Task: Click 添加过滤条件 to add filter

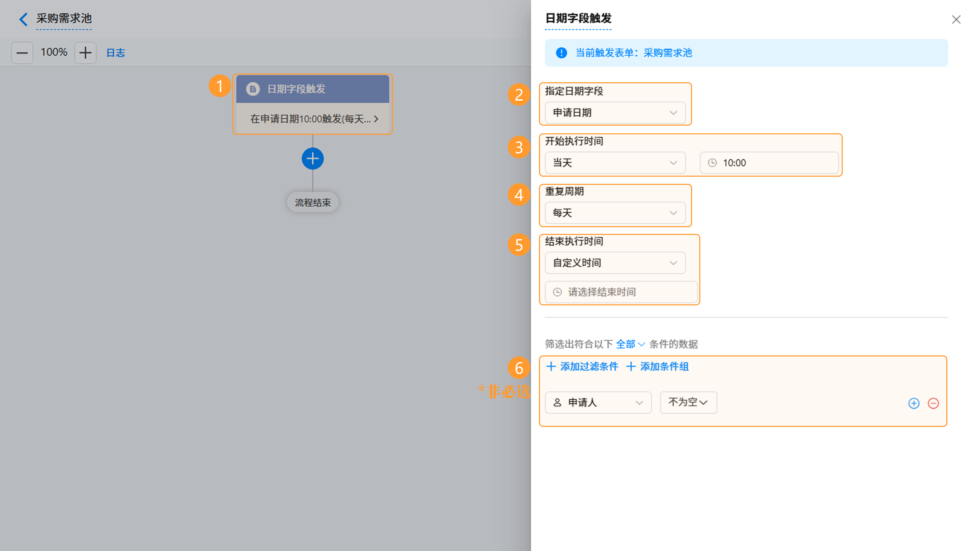Action: coord(582,366)
